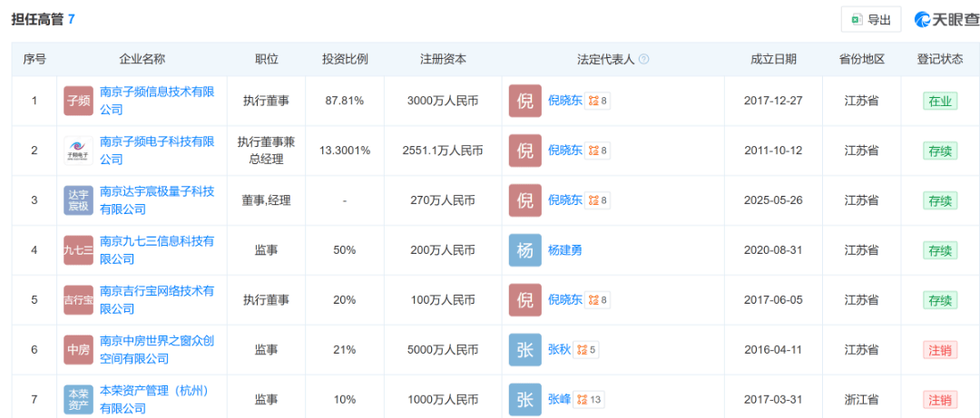Viewport: 980px width, 418px height.
Task: Click the 张 avatar beside 张秋
Action: point(525,350)
